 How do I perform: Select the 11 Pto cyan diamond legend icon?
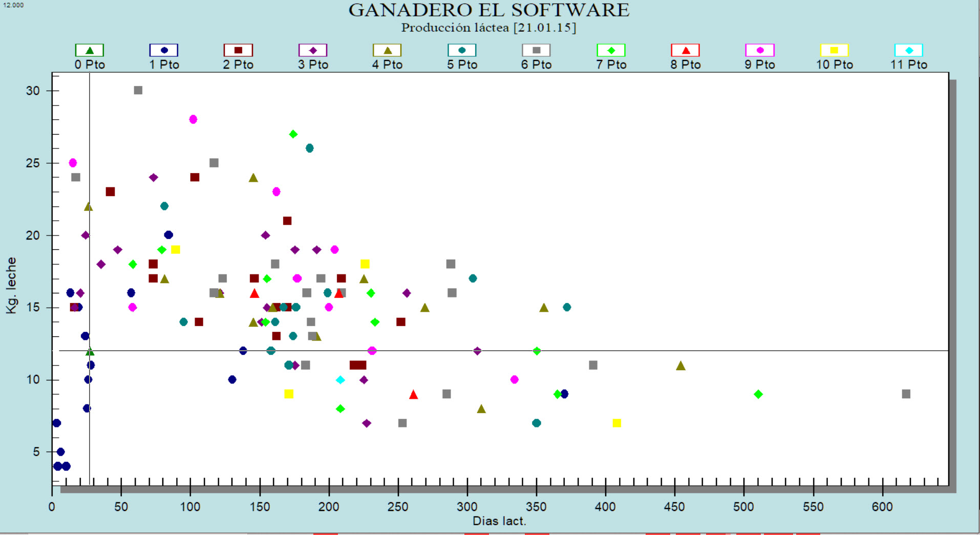point(909,50)
